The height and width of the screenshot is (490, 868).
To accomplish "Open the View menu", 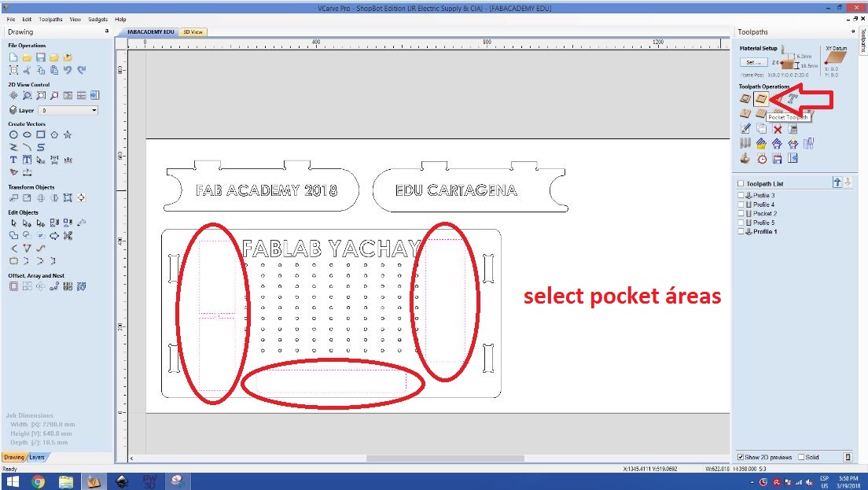I will coord(75,20).
